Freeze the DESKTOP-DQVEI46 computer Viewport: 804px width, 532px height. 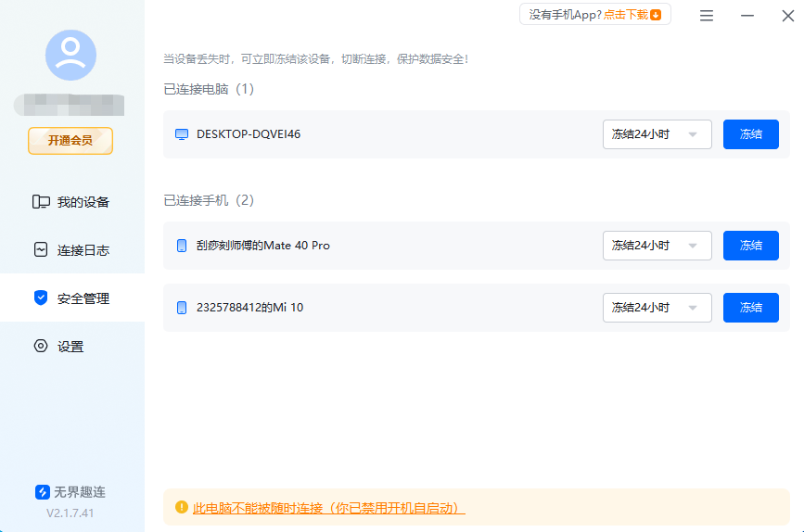pos(750,134)
